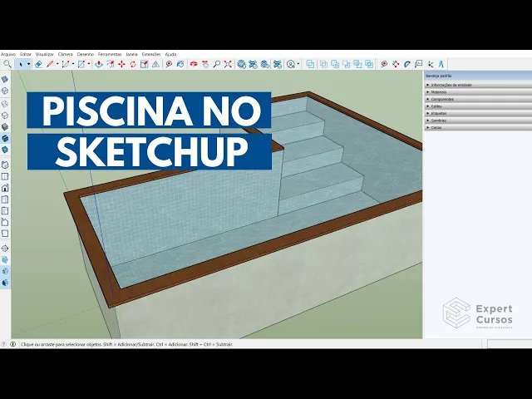Select the arrow Select tool
This screenshot has height=399, width=532.
(x=20, y=64)
